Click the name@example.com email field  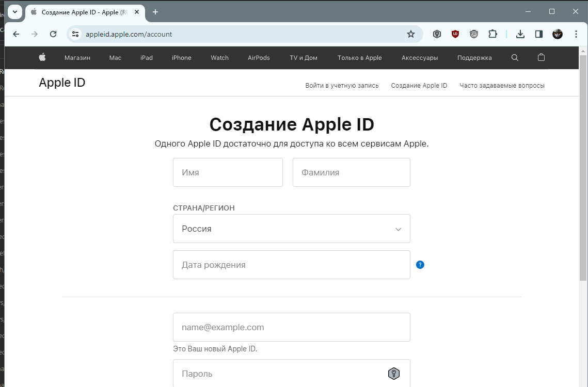tap(291, 327)
